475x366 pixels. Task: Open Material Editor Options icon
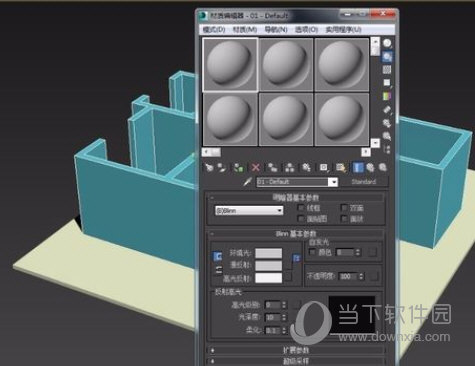click(387, 123)
